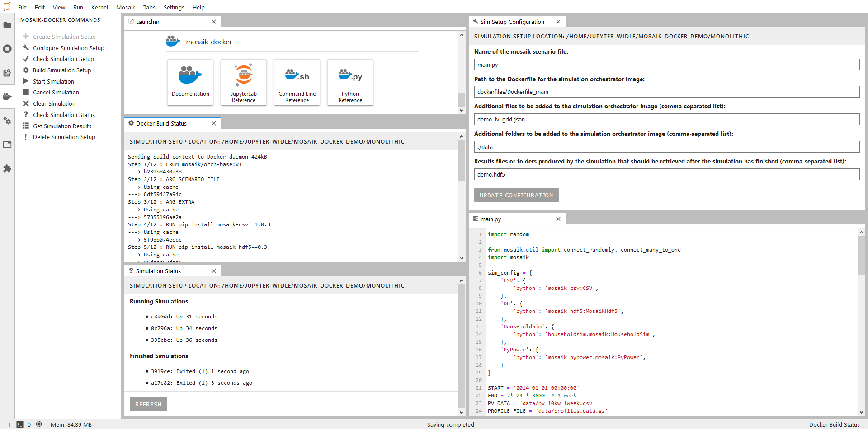Open the file browser sidebar icon
The height and width of the screenshot is (429, 868).
tap(7, 25)
